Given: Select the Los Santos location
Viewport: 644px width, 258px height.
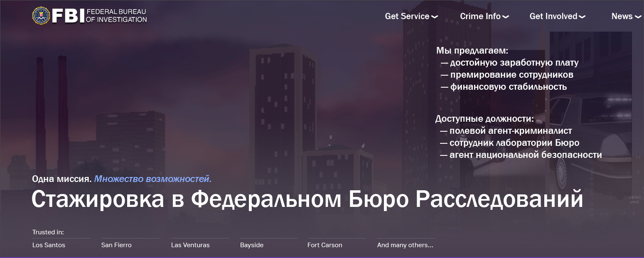Looking at the screenshot, I should point(49,245).
